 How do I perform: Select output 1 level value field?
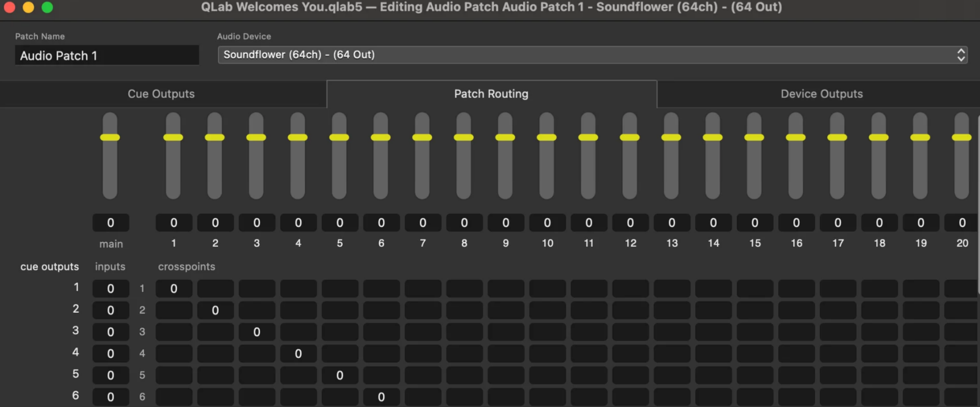(x=174, y=223)
